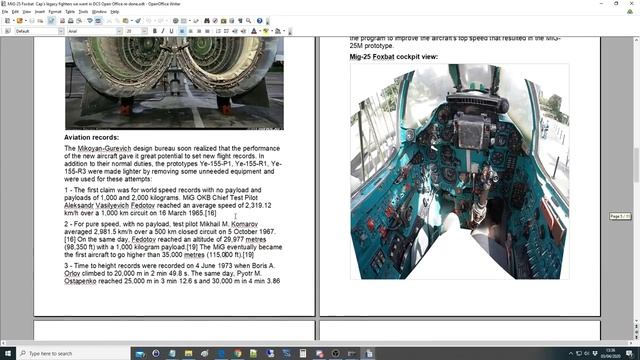The width and height of the screenshot is (640, 360).
Task: Open the View menu
Action: pyautogui.click(x=27, y=12)
